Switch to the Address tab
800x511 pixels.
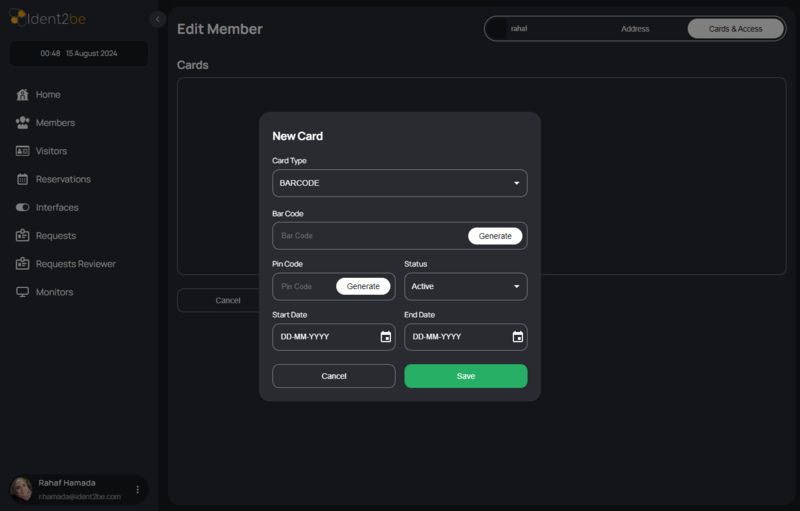pos(635,29)
